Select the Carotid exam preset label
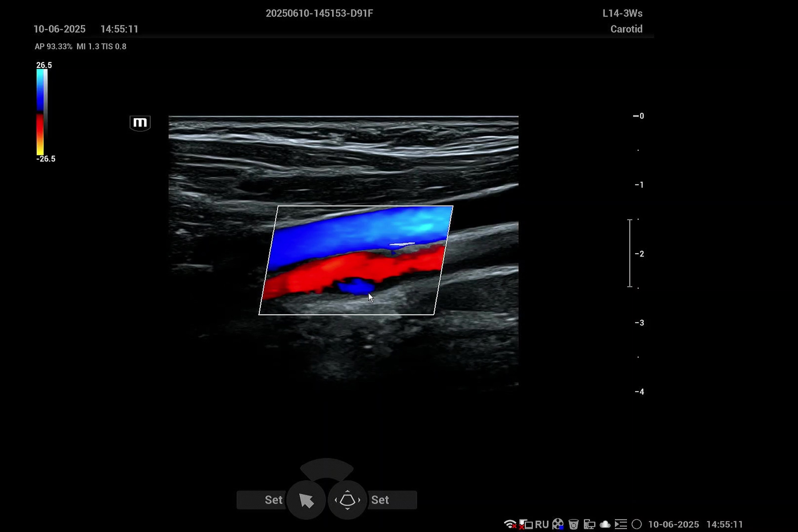Viewport: 798px width, 532px height. coord(626,29)
